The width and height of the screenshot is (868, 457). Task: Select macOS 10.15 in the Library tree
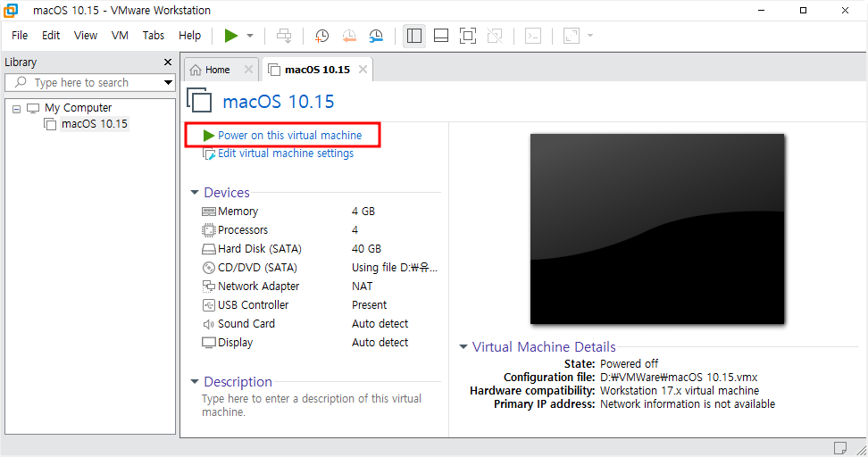[x=95, y=124]
